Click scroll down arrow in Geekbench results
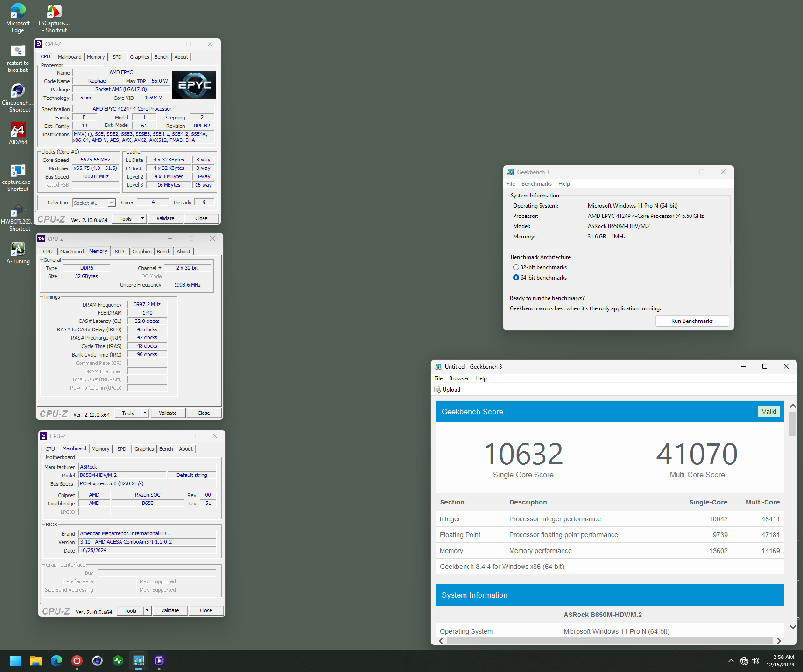Viewport: 803px width, 672px height. (793, 627)
